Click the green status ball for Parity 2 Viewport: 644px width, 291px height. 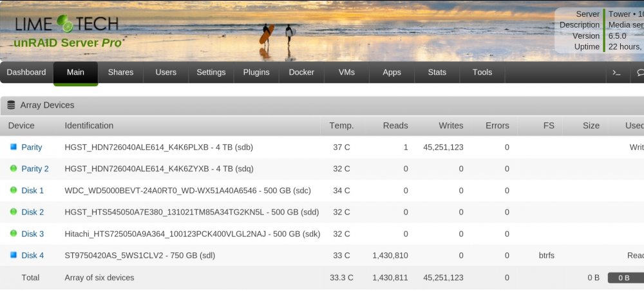(x=13, y=168)
